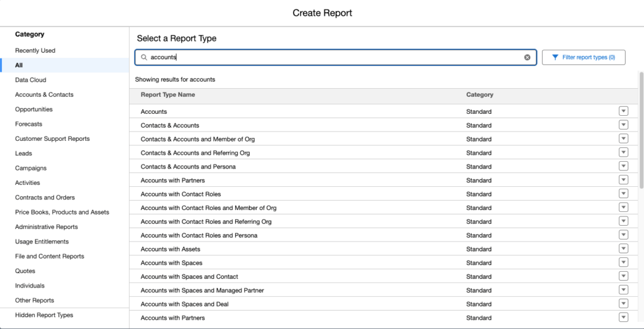Screen dimensions: 644x329
Task: Pick the Accounts with Contact Roles report type
Action: coord(180,194)
